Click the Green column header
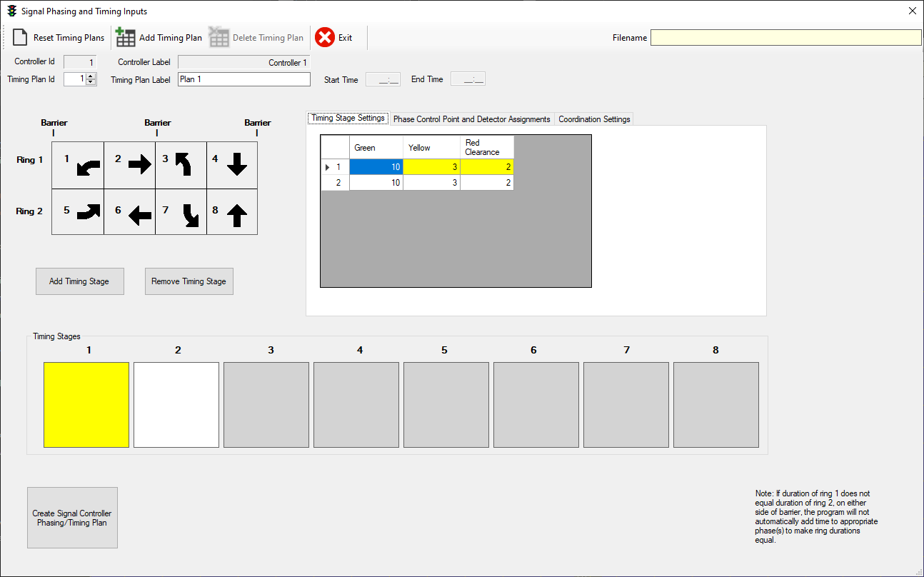 [376, 147]
